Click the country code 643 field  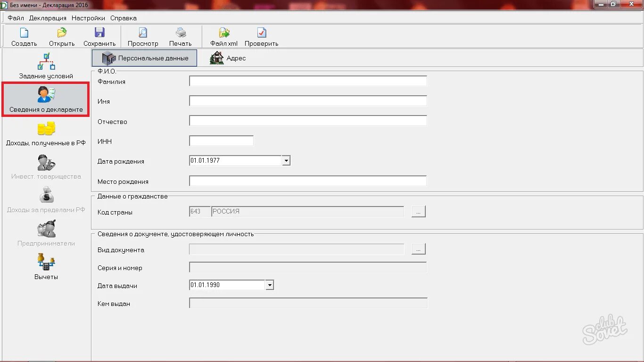[x=200, y=212]
